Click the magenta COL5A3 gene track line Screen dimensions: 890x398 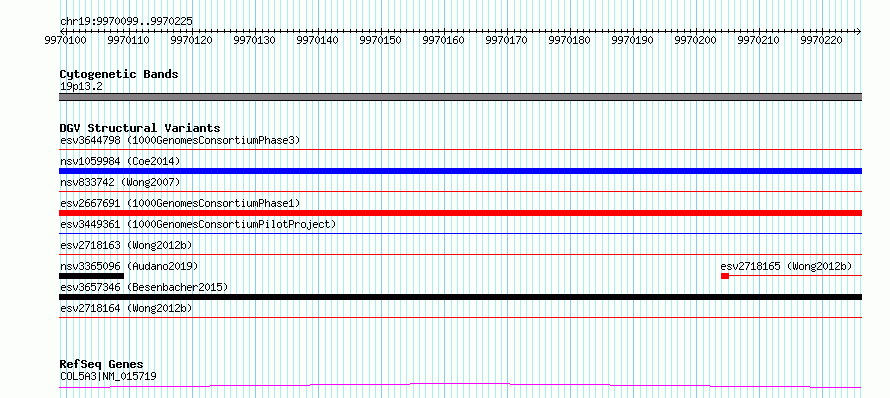click(460, 386)
